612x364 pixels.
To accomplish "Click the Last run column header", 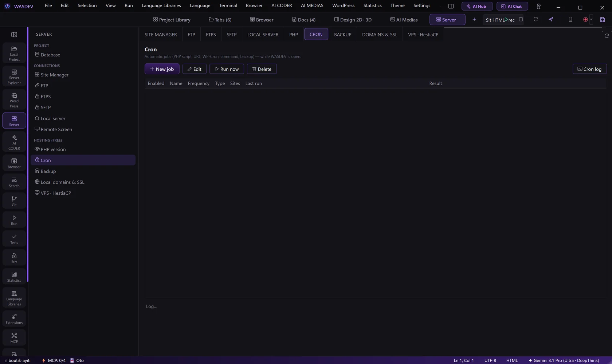I will [254, 83].
